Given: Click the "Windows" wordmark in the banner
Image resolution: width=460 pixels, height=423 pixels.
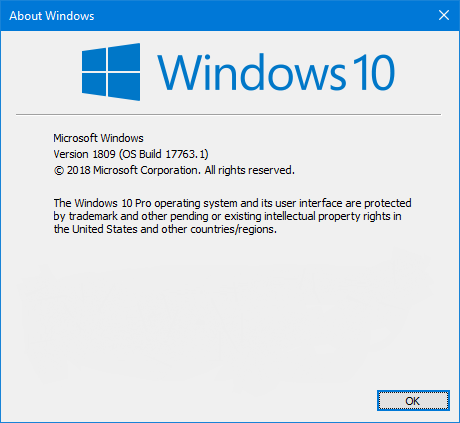Looking at the screenshot, I should 251,72.
